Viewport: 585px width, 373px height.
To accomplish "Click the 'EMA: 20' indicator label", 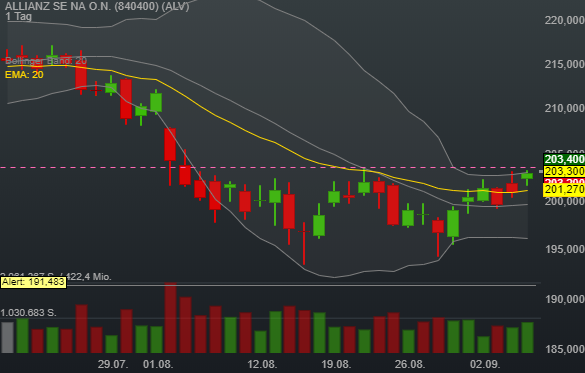I will click(x=24, y=75).
